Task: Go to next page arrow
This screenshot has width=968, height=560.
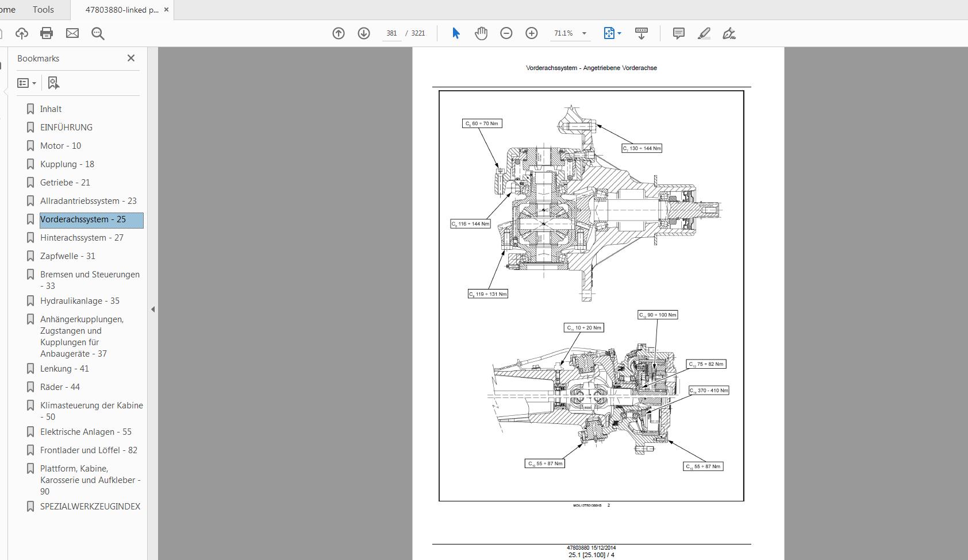Action: point(364,33)
